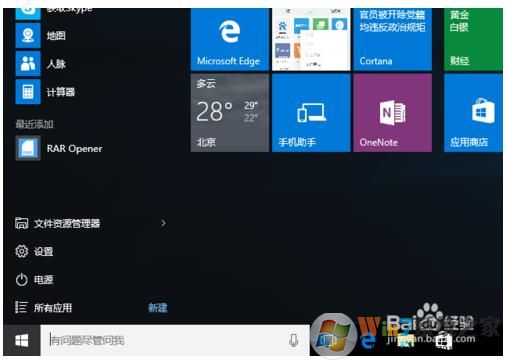Open the screenshot thumbnail tile beside Edge
The height and width of the screenshot is (362, 507).
pos(311,39)
